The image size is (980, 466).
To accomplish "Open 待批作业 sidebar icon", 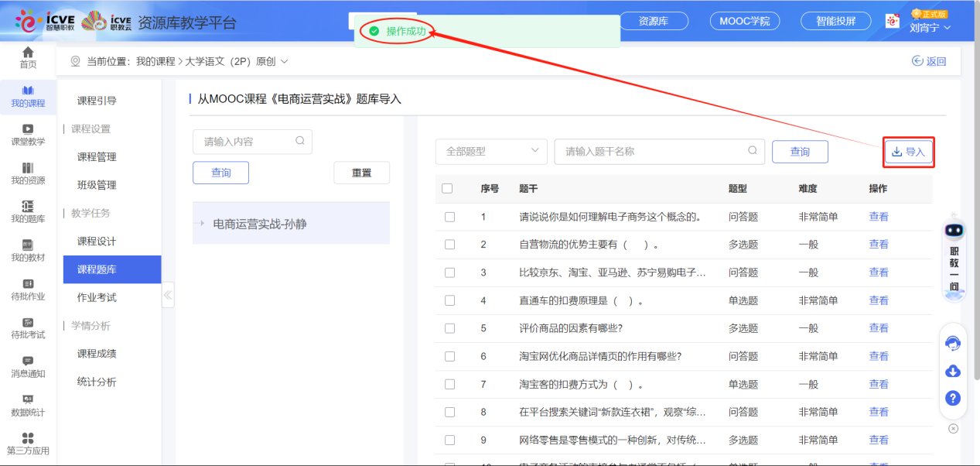I will coord(28,289).
